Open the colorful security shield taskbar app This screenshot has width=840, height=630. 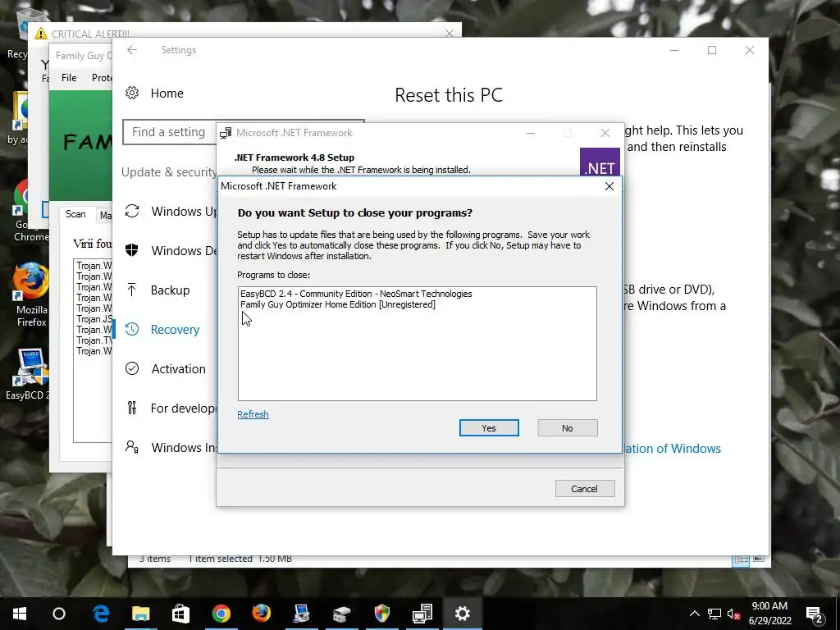382,614
